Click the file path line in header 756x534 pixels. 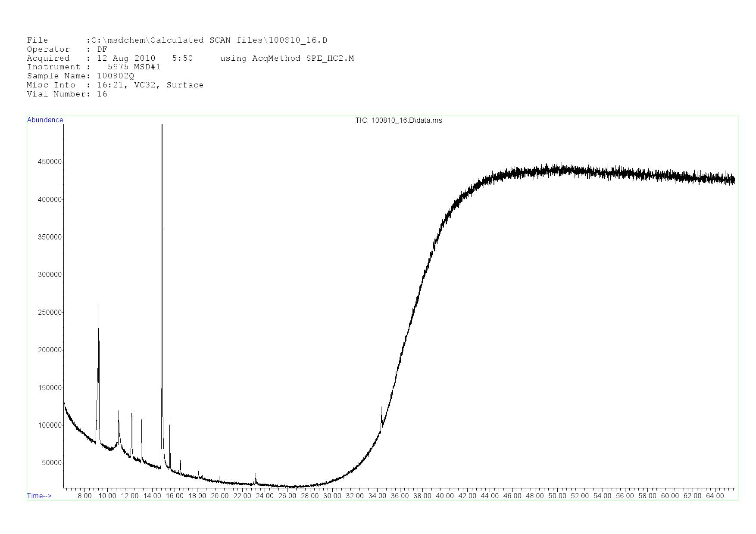[177, 40]
